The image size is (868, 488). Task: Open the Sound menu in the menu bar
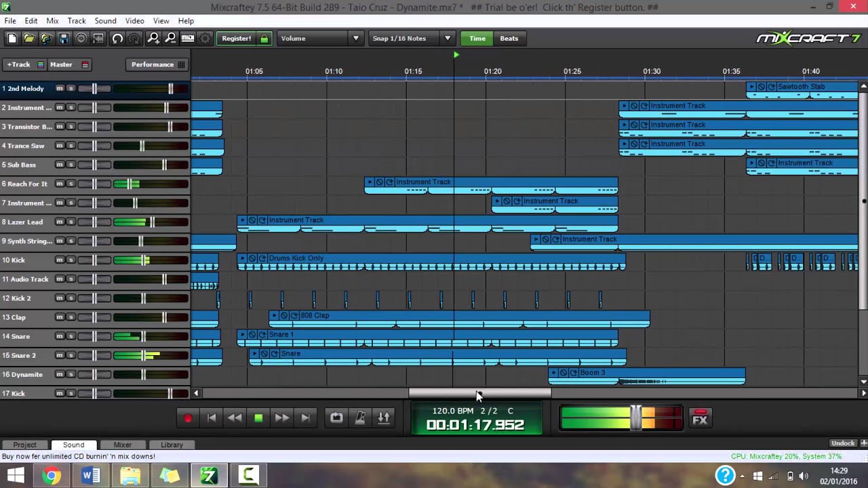pyautogui.click(x=105, y=21)
